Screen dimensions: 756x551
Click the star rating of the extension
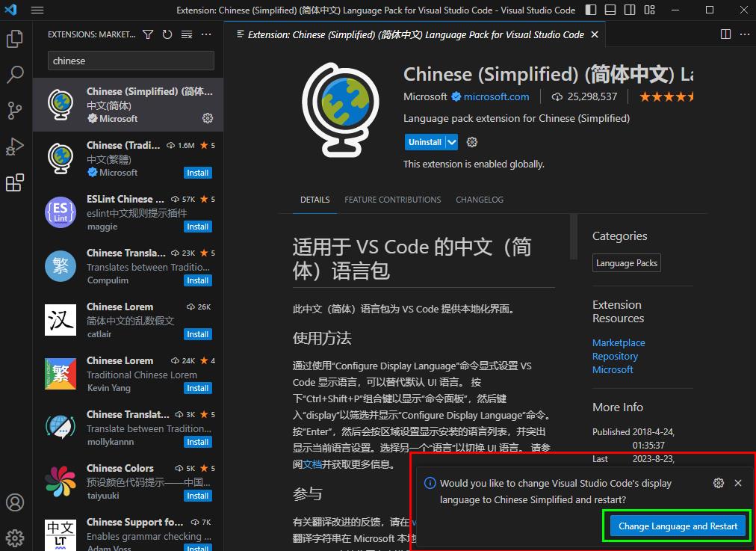(666, 97)
